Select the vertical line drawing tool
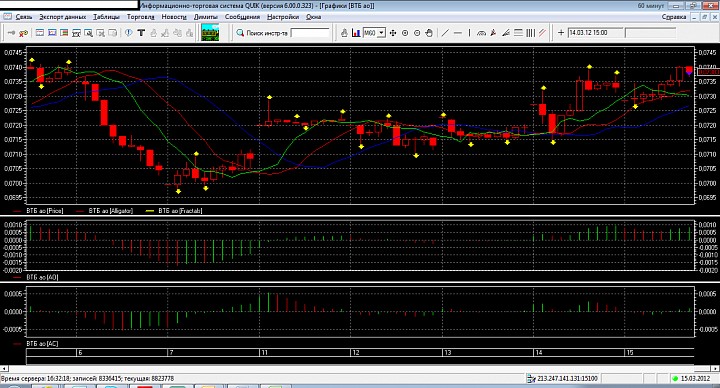The width and height of the screenshot is (720, 388). (x=469, y=33)
